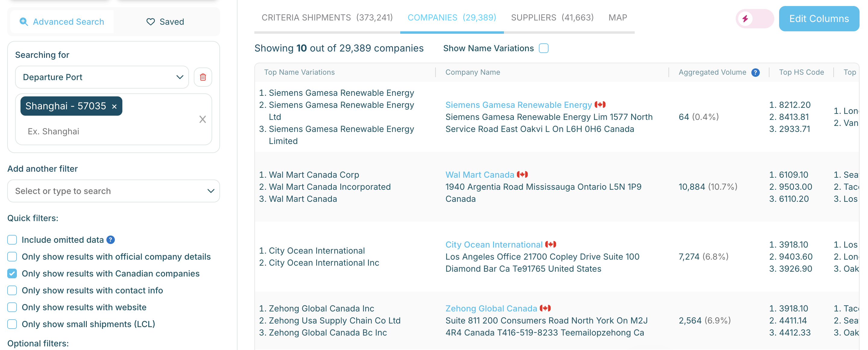Check small shipments (LCL) filter
Image resolution: width=868 pixels, height=350 pixels.
(12, 324)
